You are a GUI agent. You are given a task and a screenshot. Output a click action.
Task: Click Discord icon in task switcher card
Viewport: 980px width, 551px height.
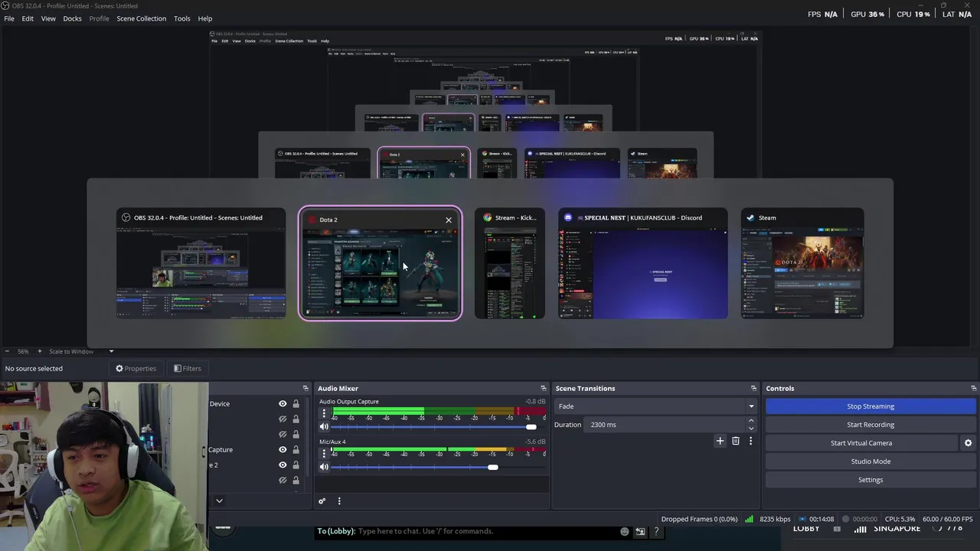coord(568,217)
